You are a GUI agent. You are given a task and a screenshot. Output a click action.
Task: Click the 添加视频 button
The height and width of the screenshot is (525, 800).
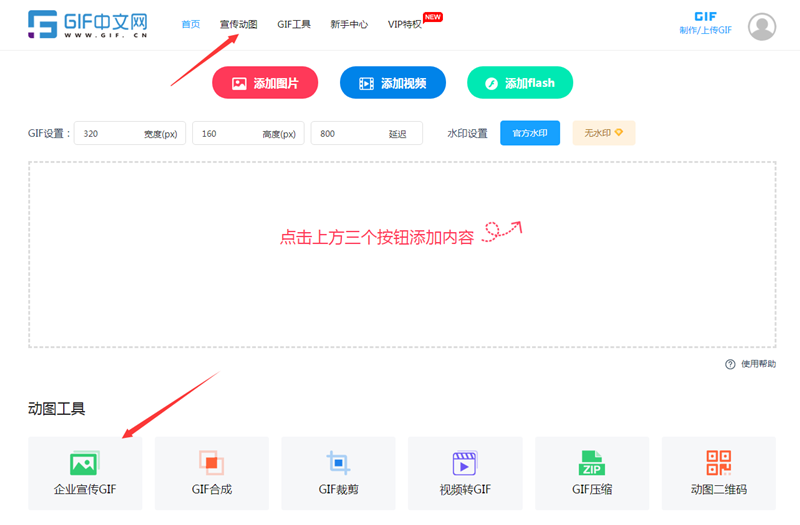393,83
